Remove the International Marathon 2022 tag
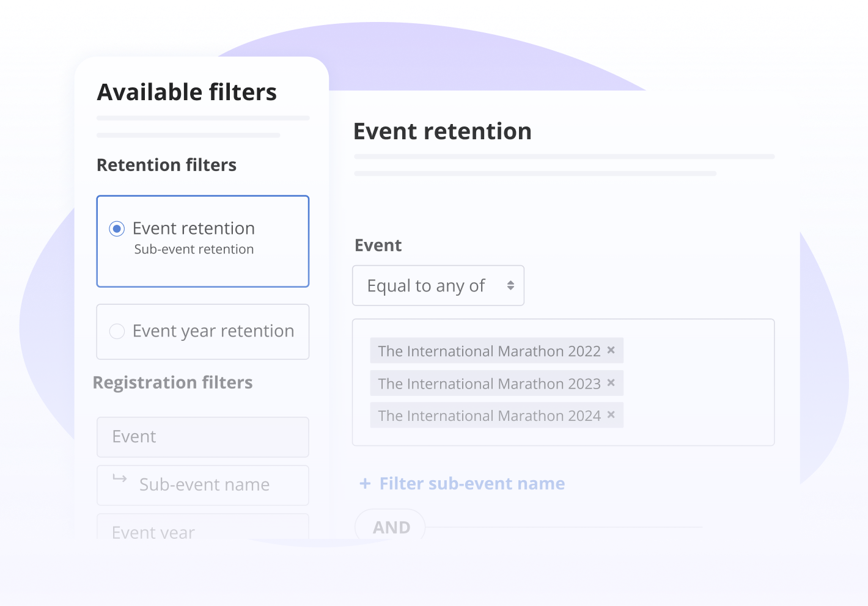The width and height of the screenshot is (868, 606). 611,351
